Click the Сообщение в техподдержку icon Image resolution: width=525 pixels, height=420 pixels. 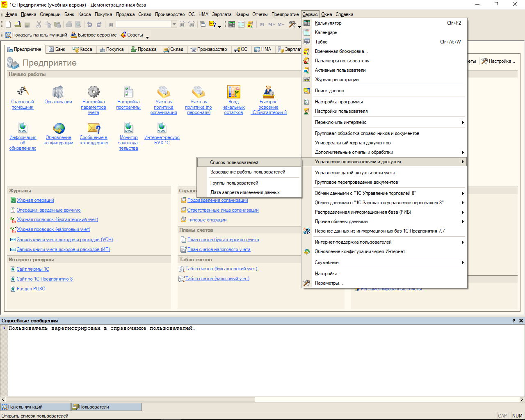click(x=94, y=128)
